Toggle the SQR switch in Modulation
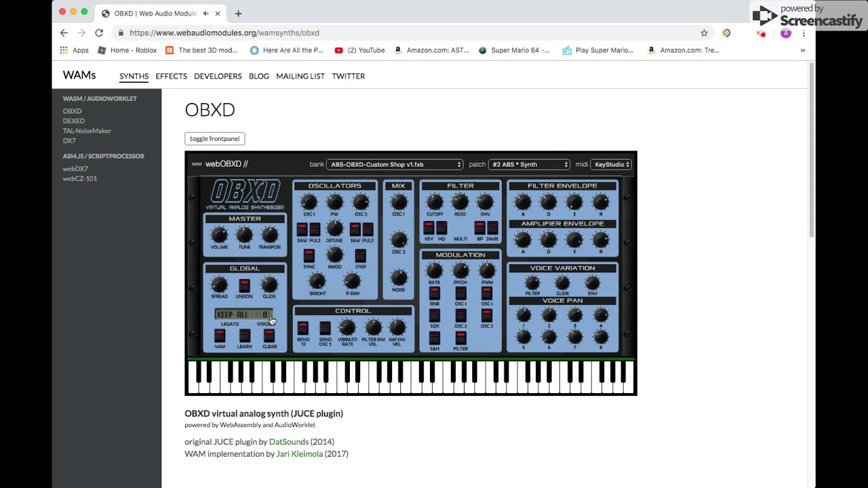 coord(435,315)
